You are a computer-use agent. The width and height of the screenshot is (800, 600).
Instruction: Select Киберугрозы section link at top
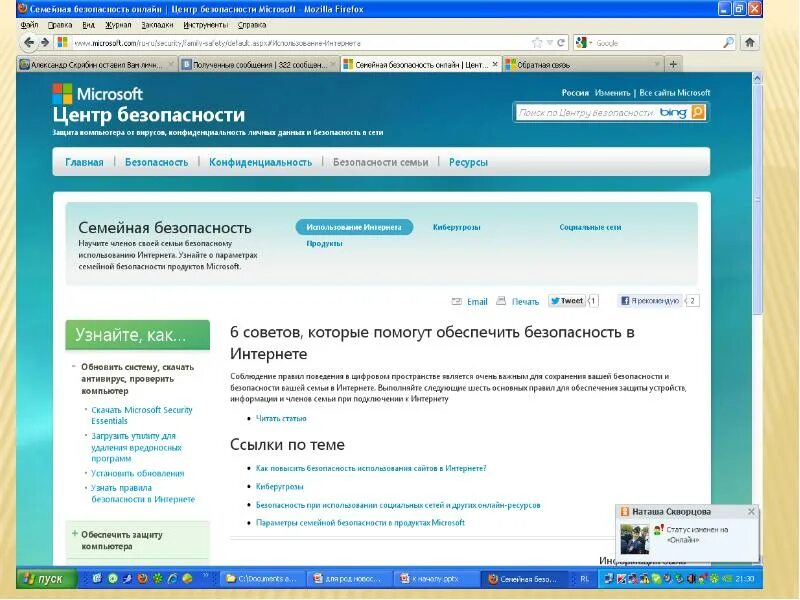457,227
